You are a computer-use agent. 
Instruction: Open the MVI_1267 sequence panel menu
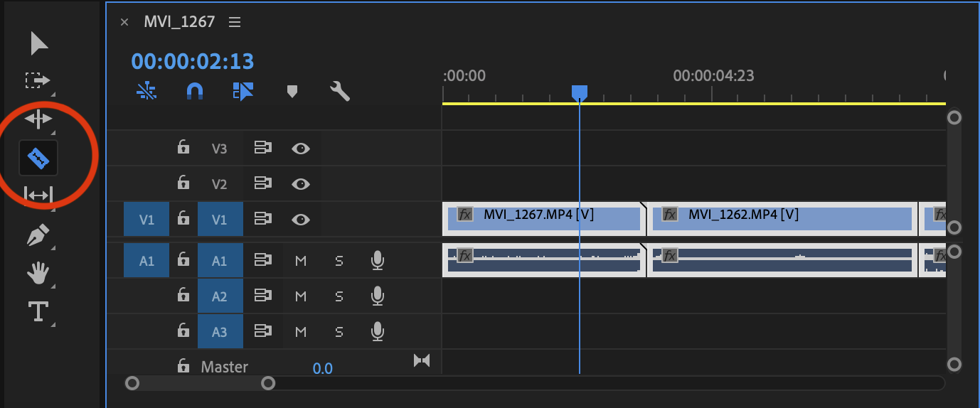(235, 22)
